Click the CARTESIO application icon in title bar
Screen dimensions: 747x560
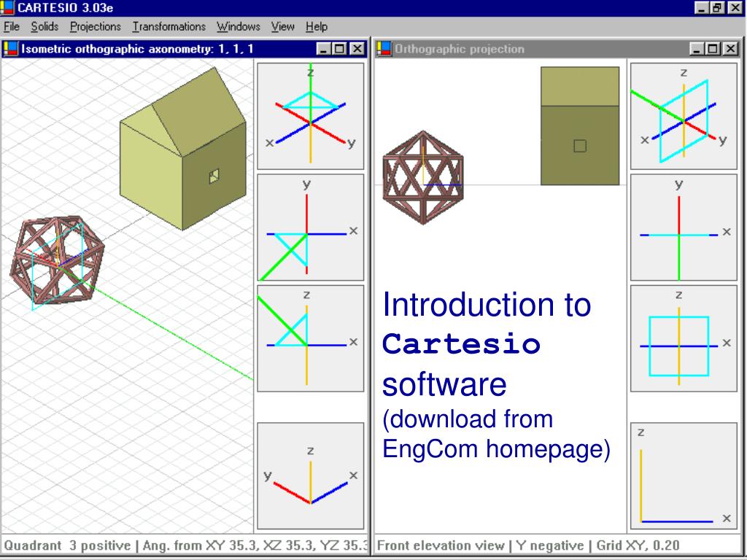click(x=7, y=7)
